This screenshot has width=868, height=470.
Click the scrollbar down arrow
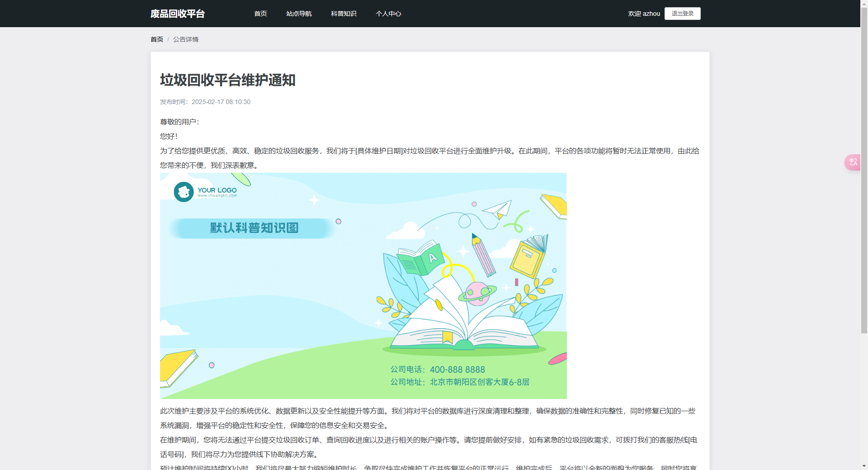click(864, 466)
